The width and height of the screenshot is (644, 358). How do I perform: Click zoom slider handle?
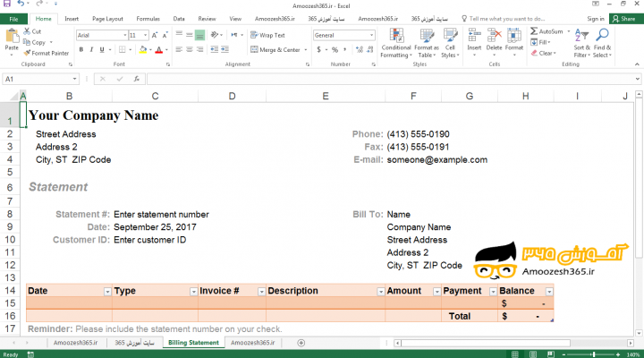pyautogui.click(x=593, y=354)
